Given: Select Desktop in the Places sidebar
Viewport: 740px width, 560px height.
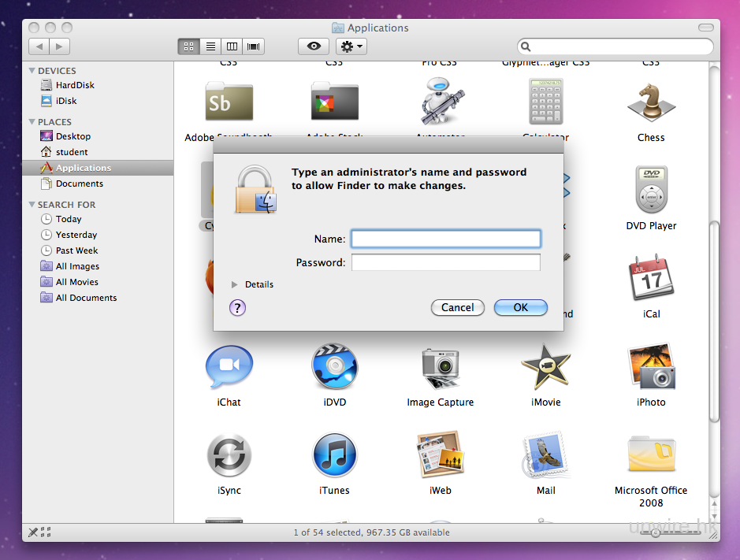Looking at the screenshot, I should click(73, 136).
